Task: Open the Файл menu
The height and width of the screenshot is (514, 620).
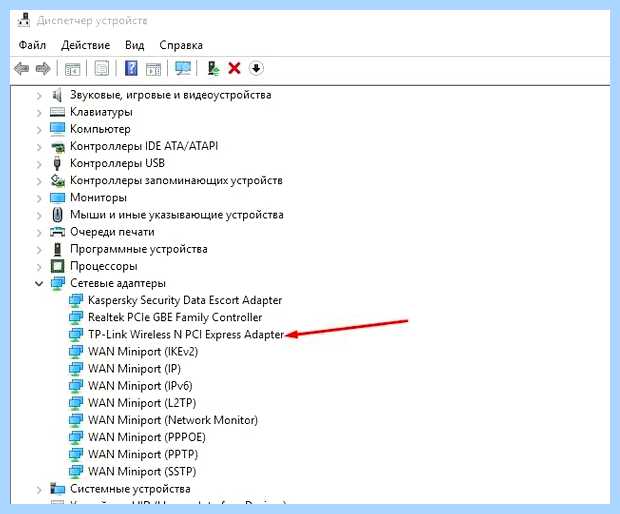Action: (x=32, y=45)
